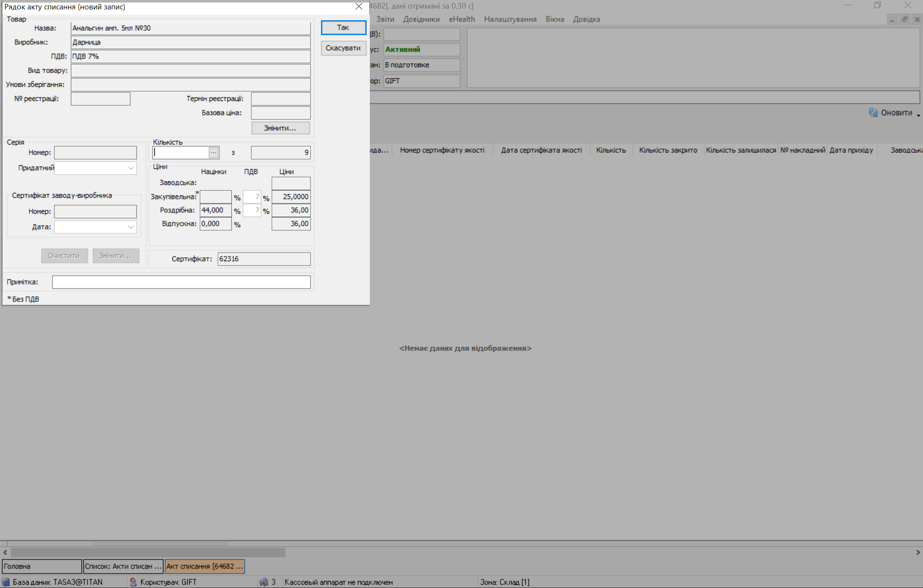Confirm with the Так button
Screen dimensions: 923x588
point(343,27)
